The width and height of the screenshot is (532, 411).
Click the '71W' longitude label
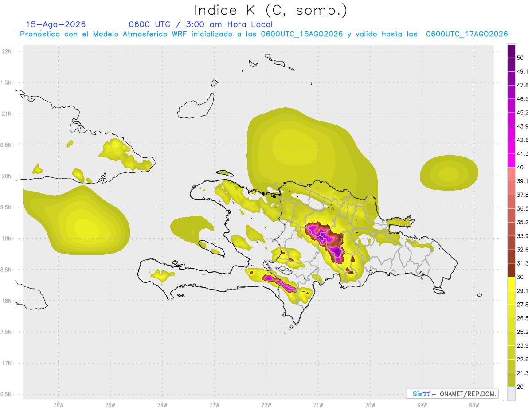tap(318, 405)
